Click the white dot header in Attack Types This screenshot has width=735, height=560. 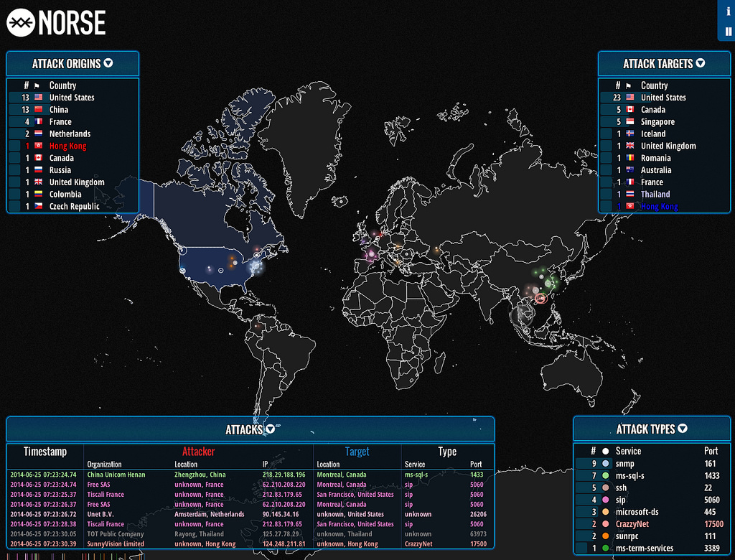pyautogui.click(x=606, y=452)
